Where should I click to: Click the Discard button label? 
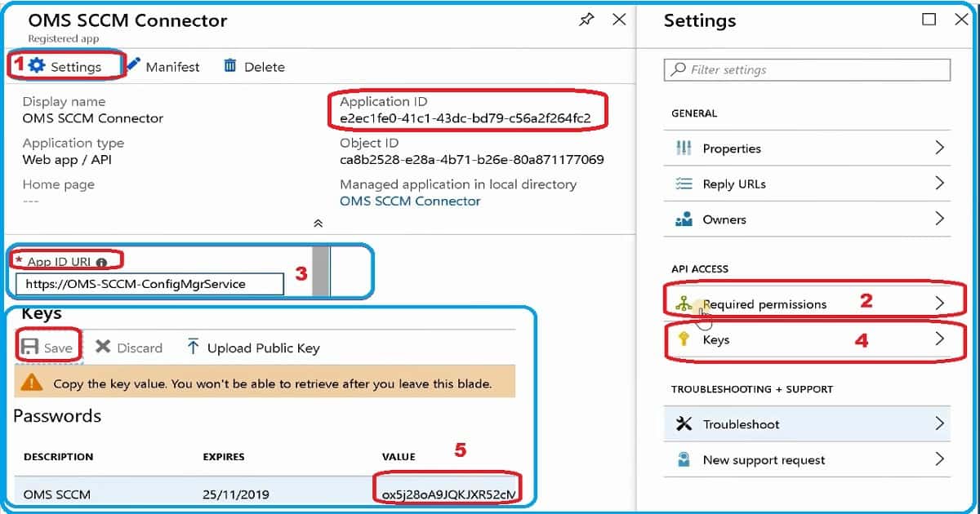tap(140, 348)
